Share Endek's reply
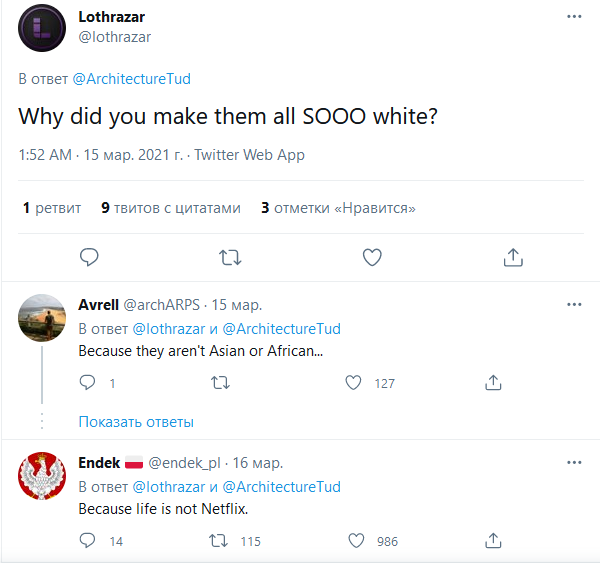Image resolution: width=600 pixels, height=563 pixels. (x=493, y=541)
